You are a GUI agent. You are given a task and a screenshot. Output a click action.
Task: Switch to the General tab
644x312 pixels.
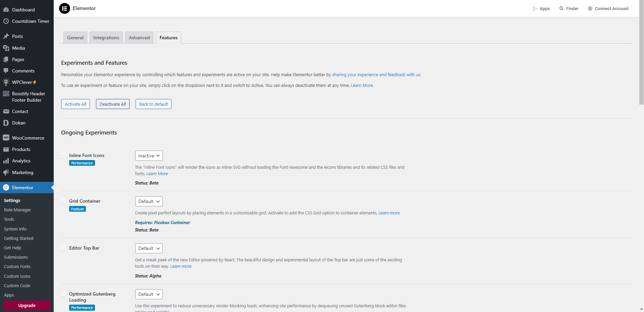75,38
